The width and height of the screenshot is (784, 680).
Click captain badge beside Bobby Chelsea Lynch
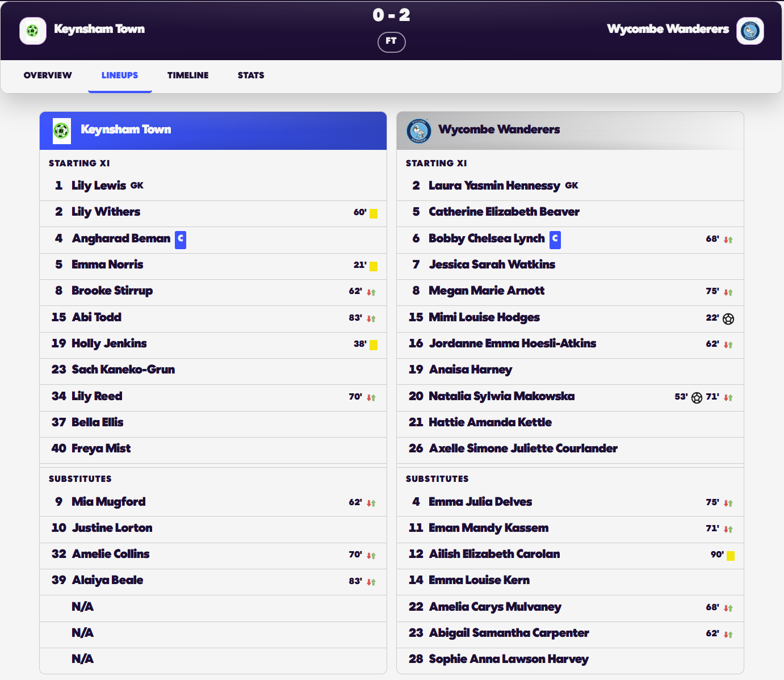pos(555,240)
